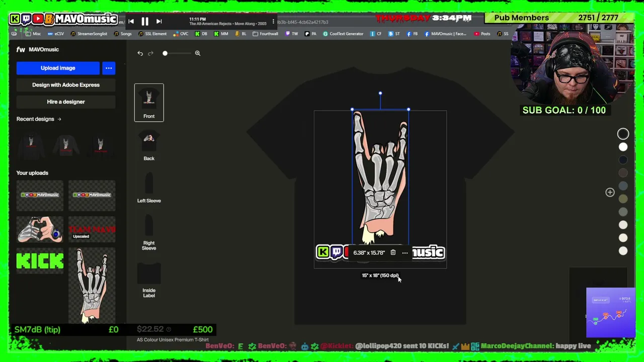Image resolution: width=644 pixels, height=362 pixels.
Task: Delete the selected skeleton hand image
Action: (x=393, y=252)
